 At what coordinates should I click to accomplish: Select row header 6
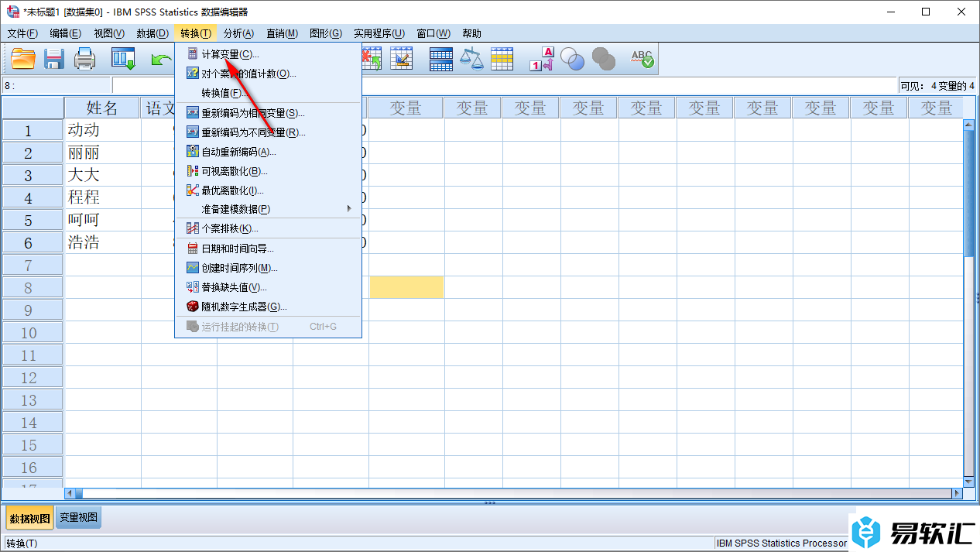pos(33,242)
